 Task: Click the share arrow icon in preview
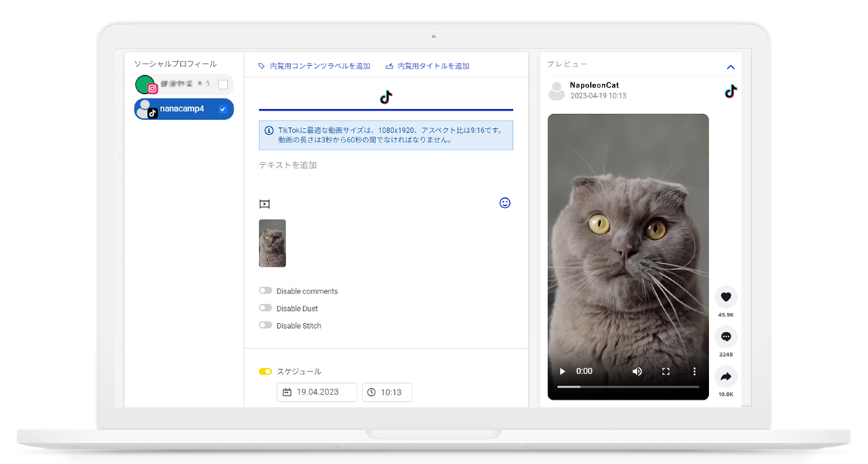pyautogui.click(x=726, y=377)
